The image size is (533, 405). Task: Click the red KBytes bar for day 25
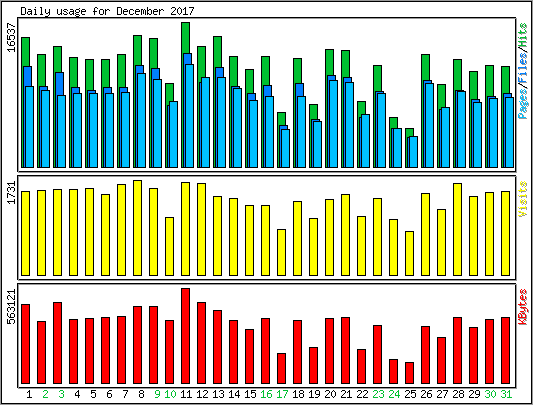click(x=409, y=373)
